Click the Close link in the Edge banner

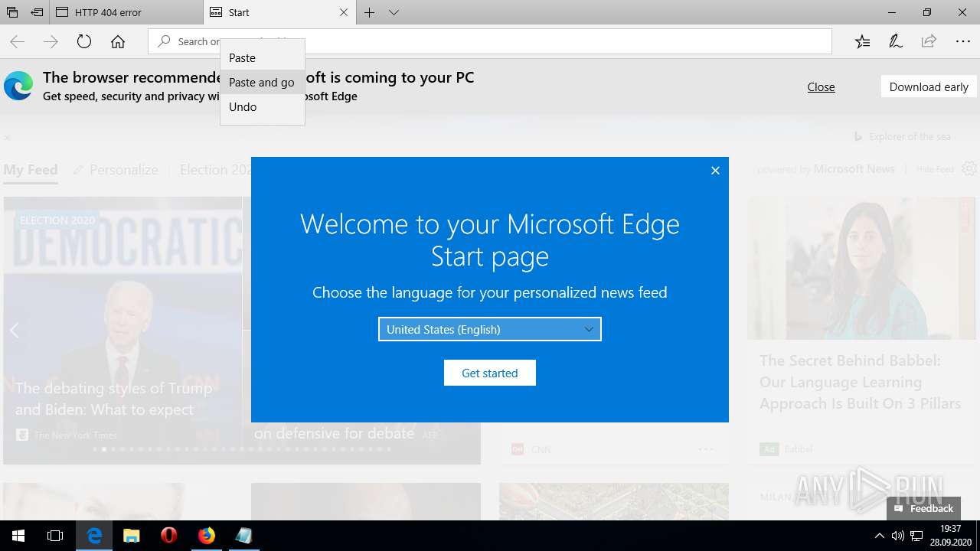821,87
